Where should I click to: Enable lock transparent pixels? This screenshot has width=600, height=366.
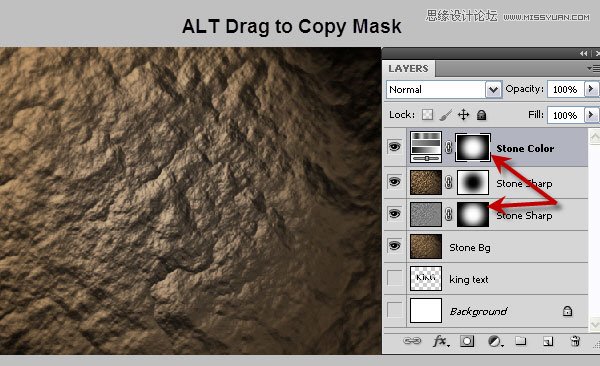[427, 114]
